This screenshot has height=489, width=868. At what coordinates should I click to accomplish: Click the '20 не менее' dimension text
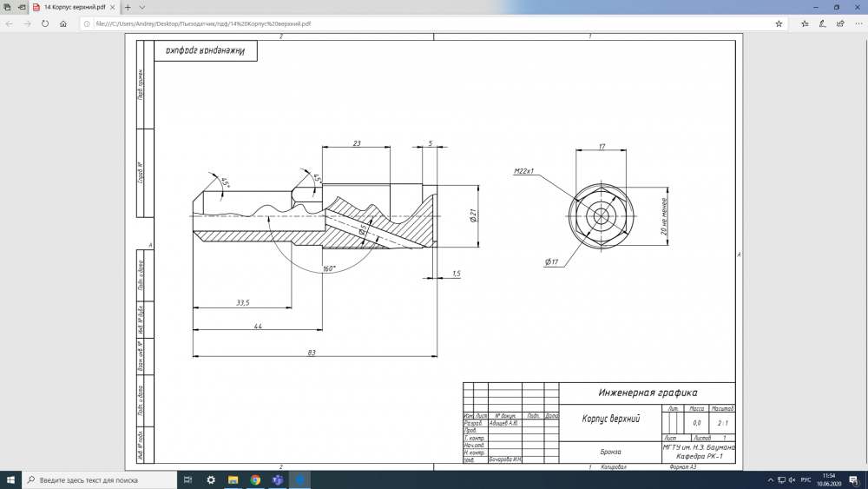tap(664, 216)
